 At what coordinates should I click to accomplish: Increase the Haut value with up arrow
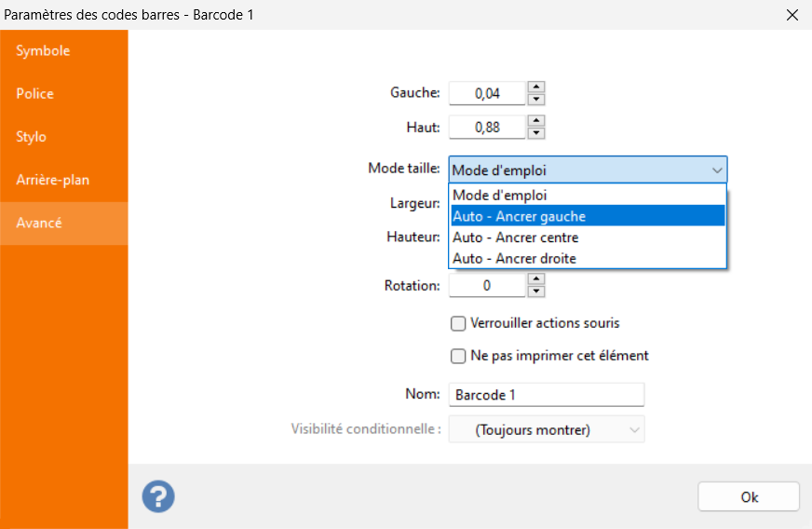pos(536,121)
